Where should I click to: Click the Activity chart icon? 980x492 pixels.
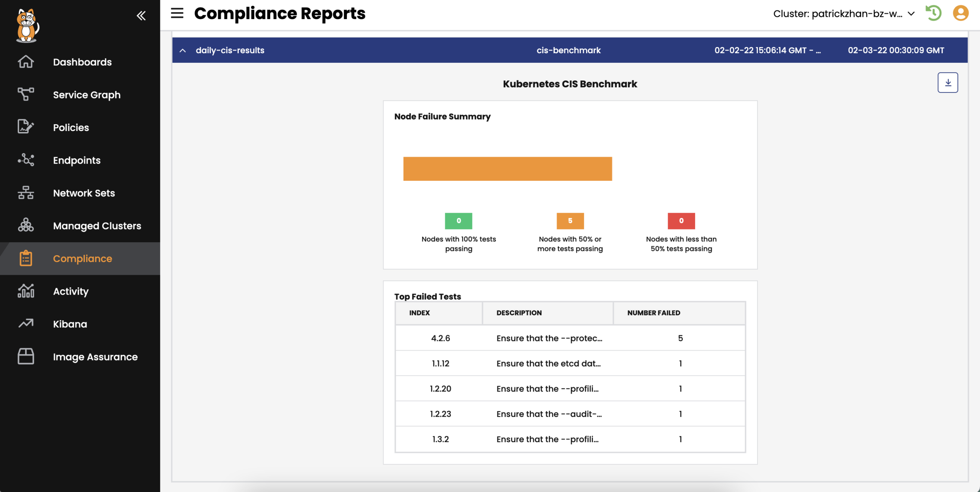[x=26, y=291]
